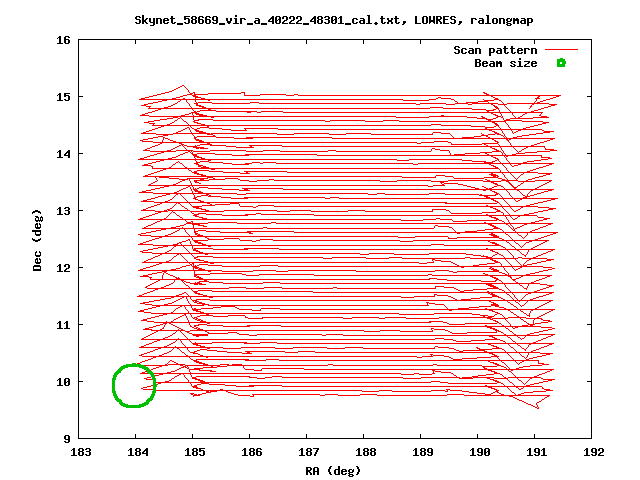Click the Dec axis value 13
This screenshot has width=640, height=480.
[63, 211]
